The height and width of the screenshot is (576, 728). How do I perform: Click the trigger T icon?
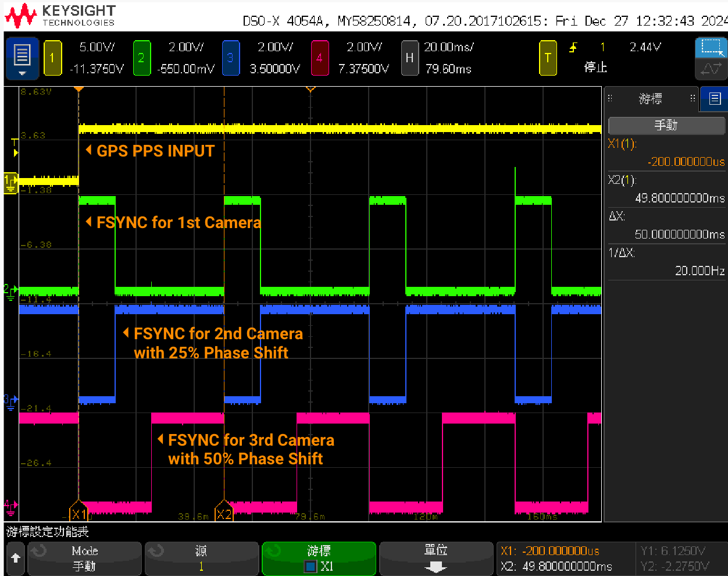point(547,58)
